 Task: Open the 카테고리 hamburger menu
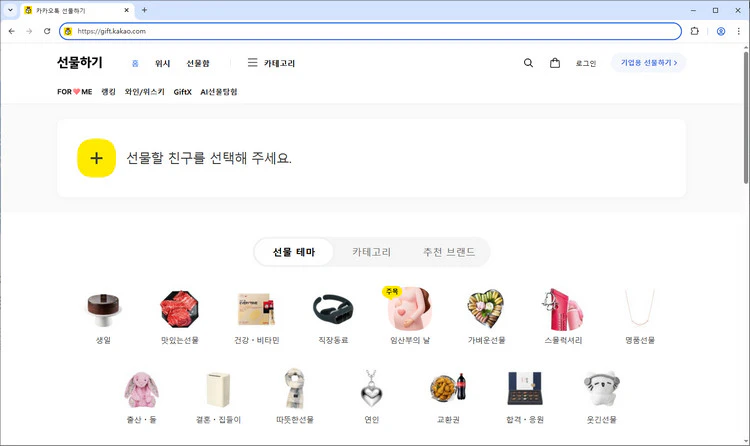253,63
